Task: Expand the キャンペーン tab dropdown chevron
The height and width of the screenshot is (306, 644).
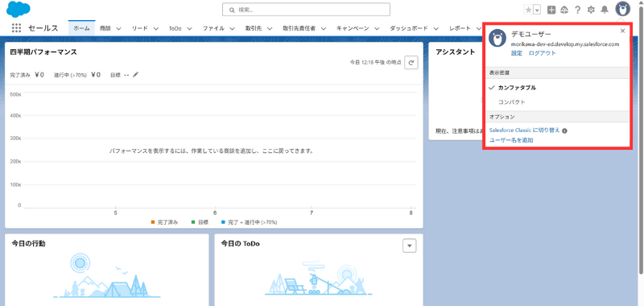Action: (x=377, y=29)
